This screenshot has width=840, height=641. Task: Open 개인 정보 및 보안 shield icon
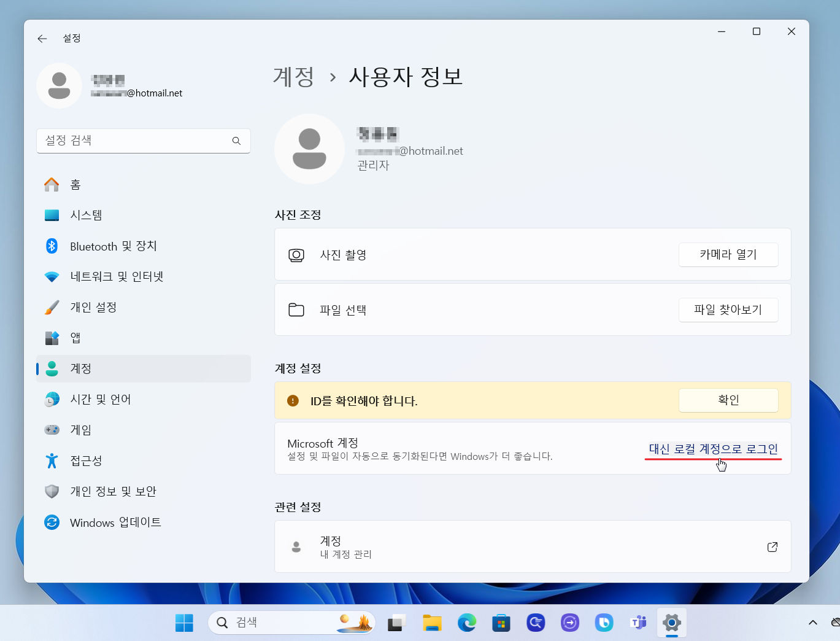click(52, 491)
